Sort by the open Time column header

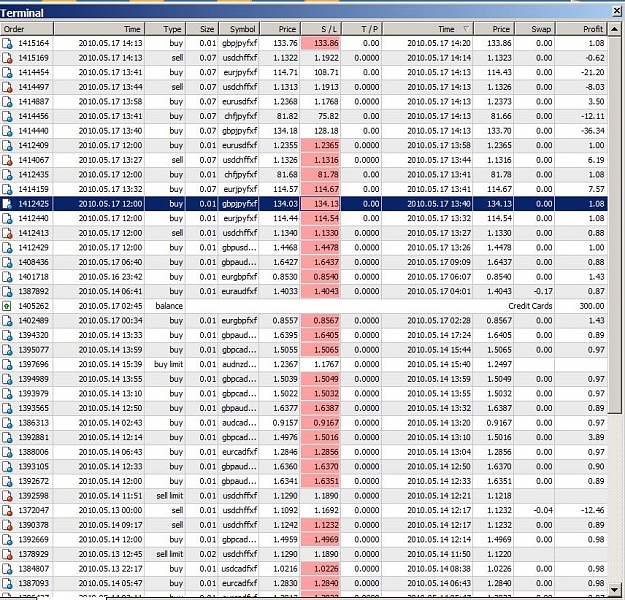pyautogui.click(x=99, y=29)
